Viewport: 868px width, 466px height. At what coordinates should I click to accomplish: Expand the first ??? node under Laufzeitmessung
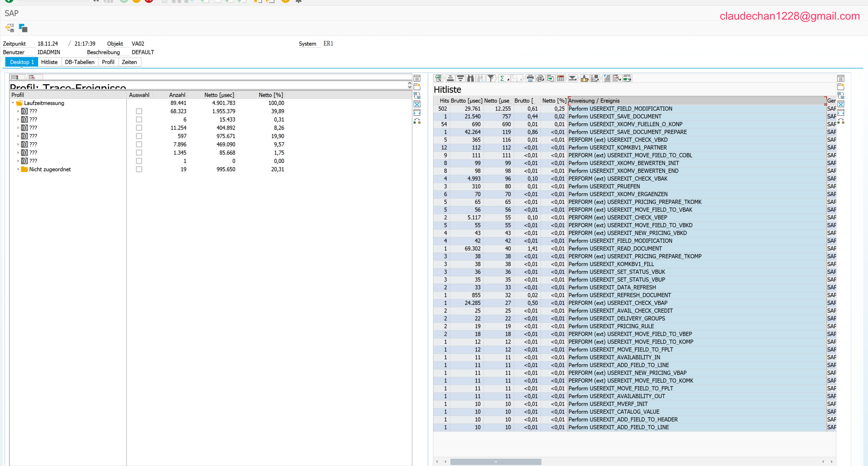[18, 111]
